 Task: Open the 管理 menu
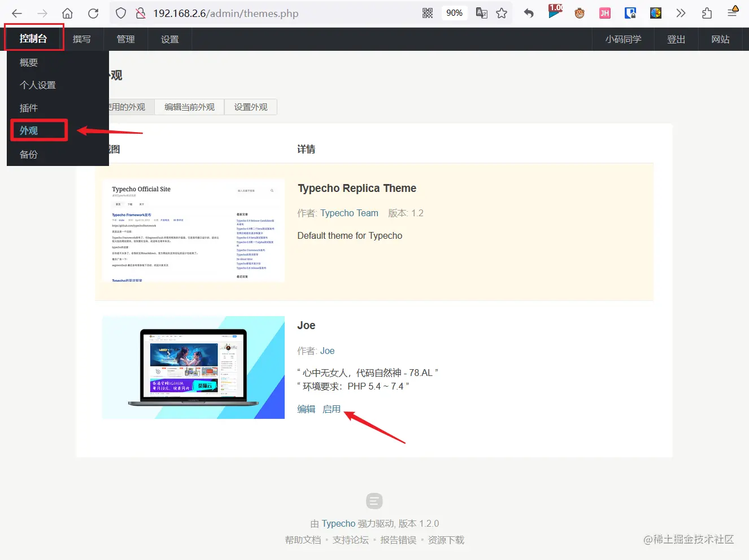click(x=125, y=39)
